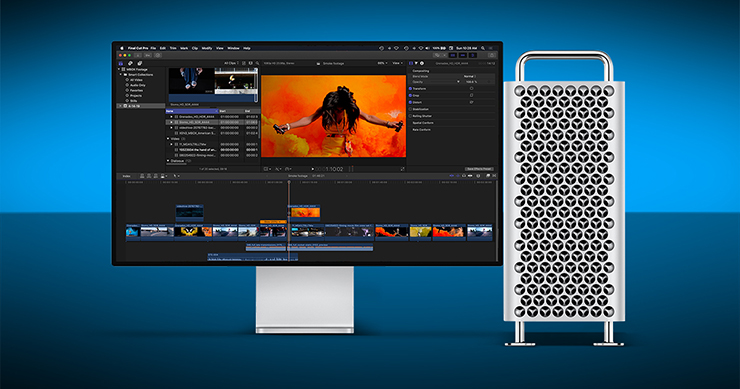Open the macOS Spotlight search icon
The height and width of the screenshot is (389, 740).
pyautogui.click(x=483, y=48)
